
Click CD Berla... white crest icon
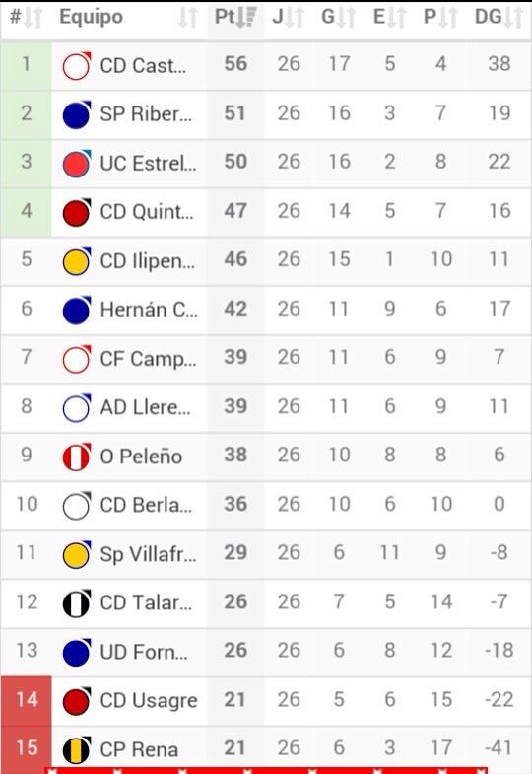77,506
